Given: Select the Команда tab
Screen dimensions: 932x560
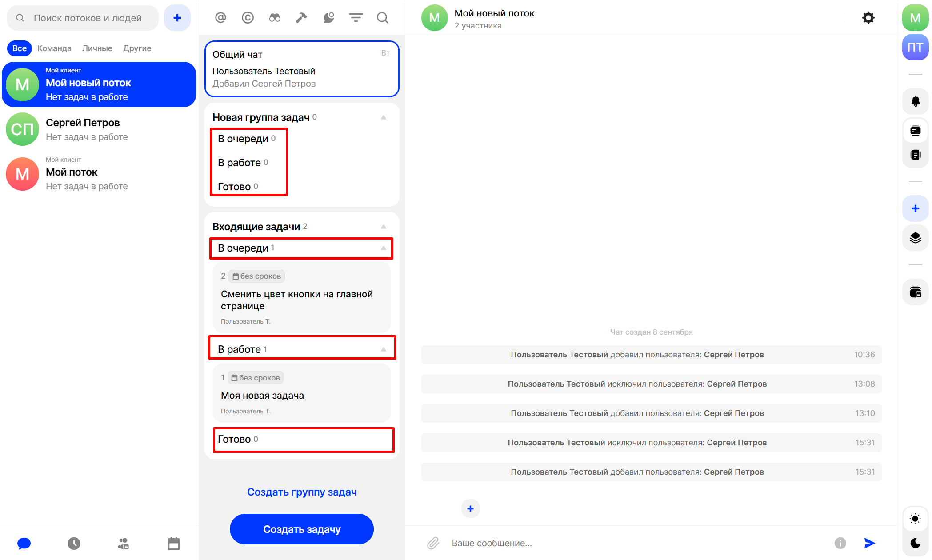Looking at the screenshot, I should click(x=54, y=48).
